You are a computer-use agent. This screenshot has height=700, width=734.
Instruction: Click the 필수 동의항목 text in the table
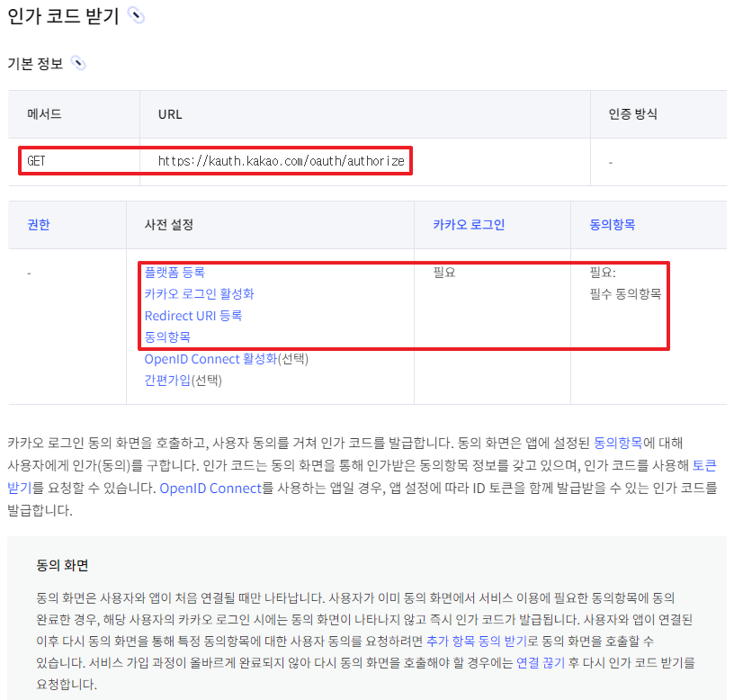[x=625, y=293]
